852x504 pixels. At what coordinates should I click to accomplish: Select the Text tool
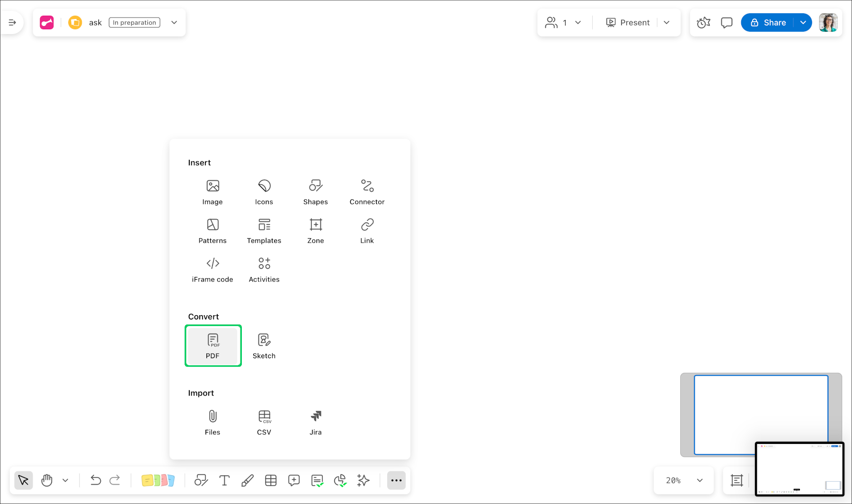point(224,480)
